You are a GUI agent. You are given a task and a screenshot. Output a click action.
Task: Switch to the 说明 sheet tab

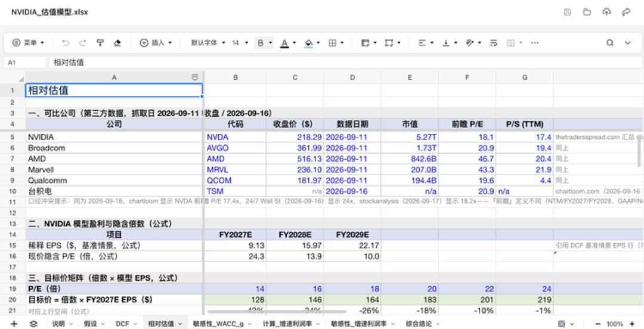pos(58,324)
